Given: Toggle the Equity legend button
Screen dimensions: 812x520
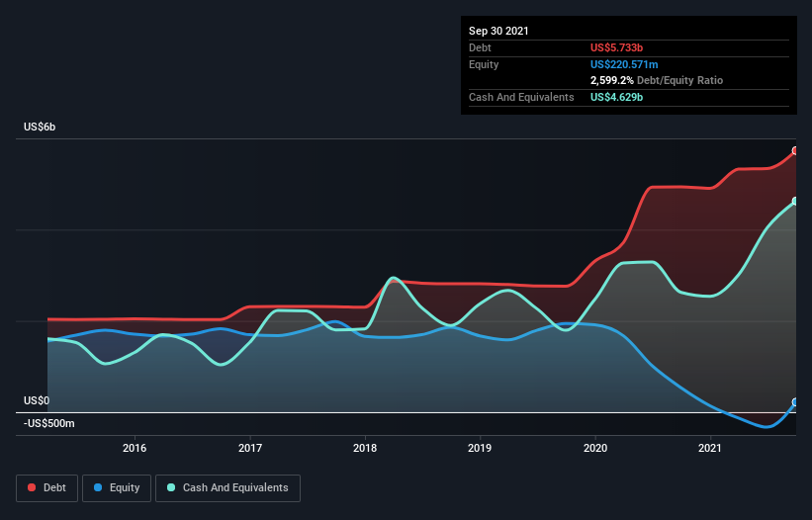Looking at the screenshot, I should [x=117, y=488].
